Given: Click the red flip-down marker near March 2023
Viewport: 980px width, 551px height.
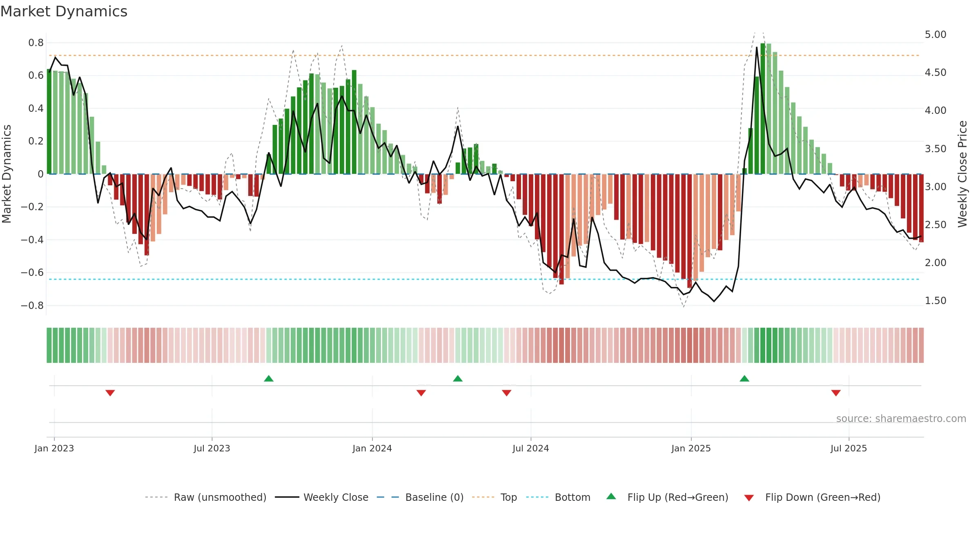Looking at the screenshot, I should pyautogui.click(x=110, y=393).
